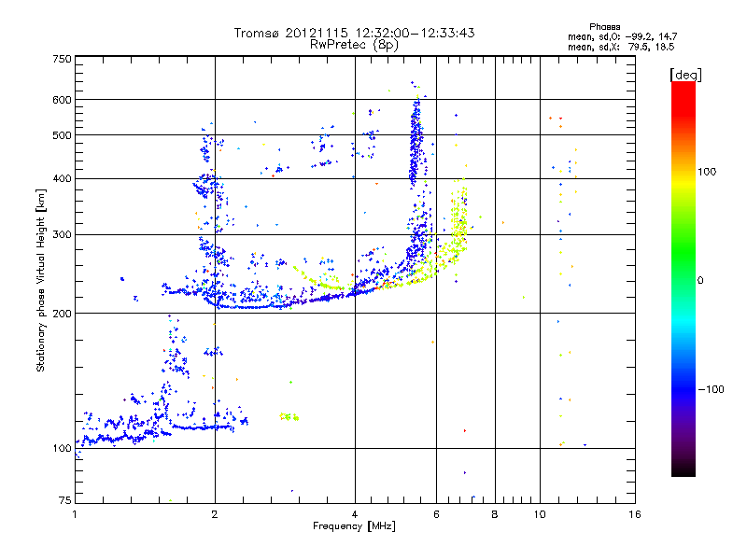Click the y-axis tick '600'

62,100
